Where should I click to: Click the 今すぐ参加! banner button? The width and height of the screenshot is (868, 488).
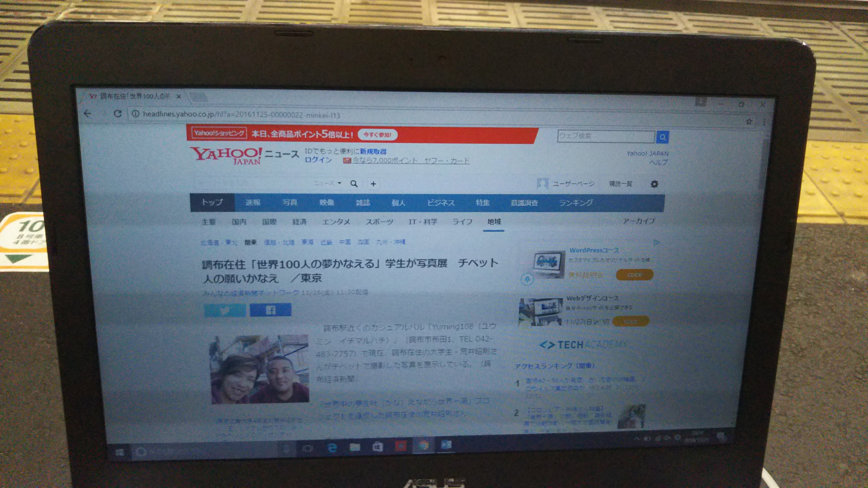pos(377,135)
